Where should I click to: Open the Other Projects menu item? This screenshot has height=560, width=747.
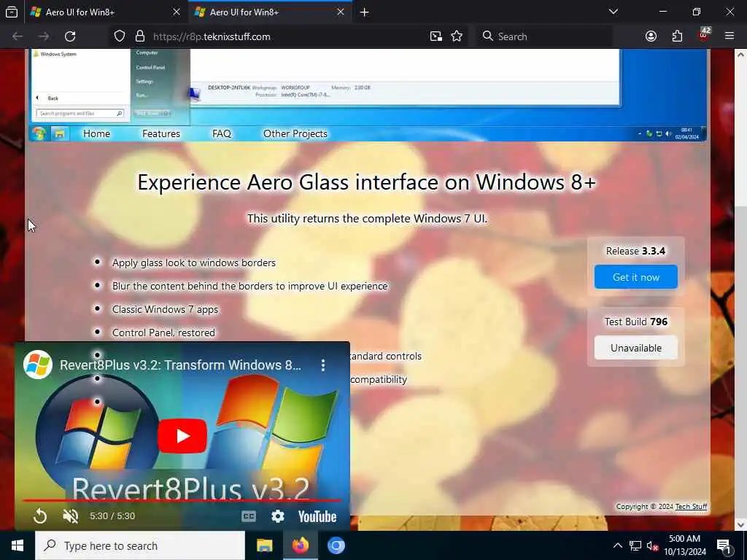tap(295, 134)
